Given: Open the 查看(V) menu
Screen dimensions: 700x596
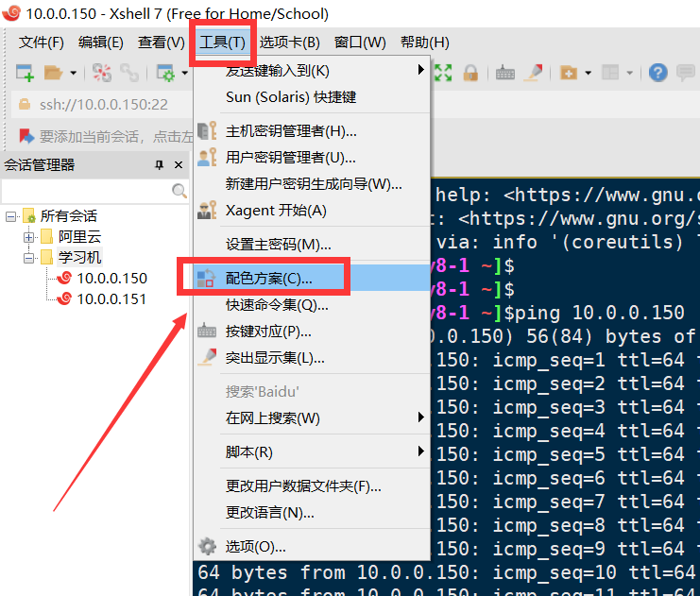Looking at the screenshot, I should (162, 43).
